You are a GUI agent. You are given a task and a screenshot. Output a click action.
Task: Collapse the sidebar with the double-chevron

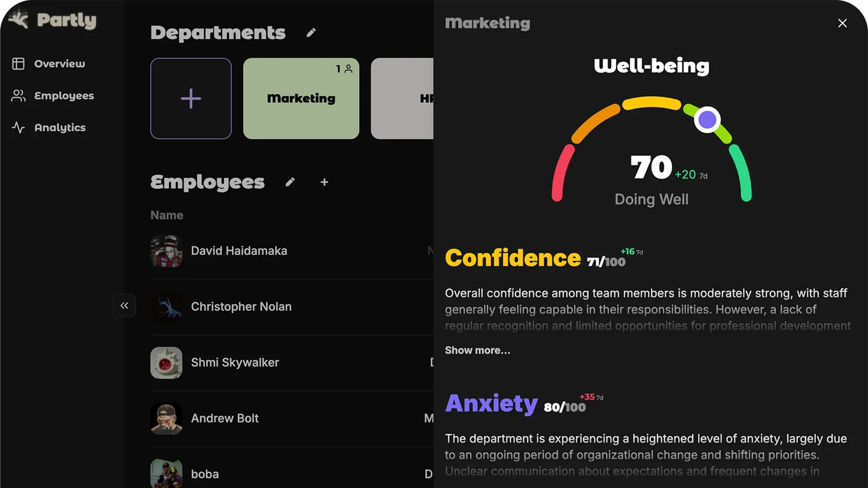(x=124, y=305)
